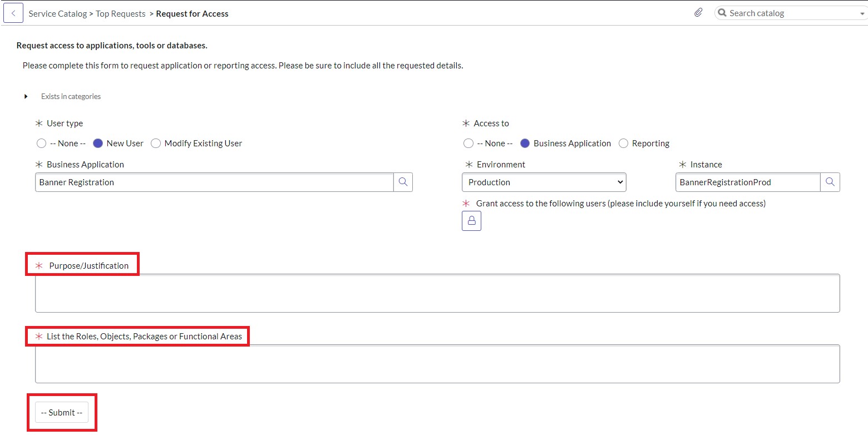Select the Request for Access breadcrumb
Screen dimensions: 868x435
click(192, 13)
